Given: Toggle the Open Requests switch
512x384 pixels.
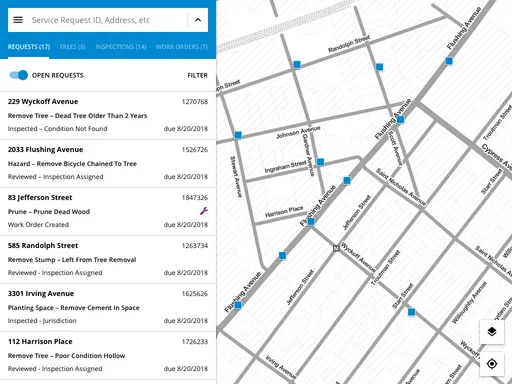Looking at the screenshot, I should [19, 75].
